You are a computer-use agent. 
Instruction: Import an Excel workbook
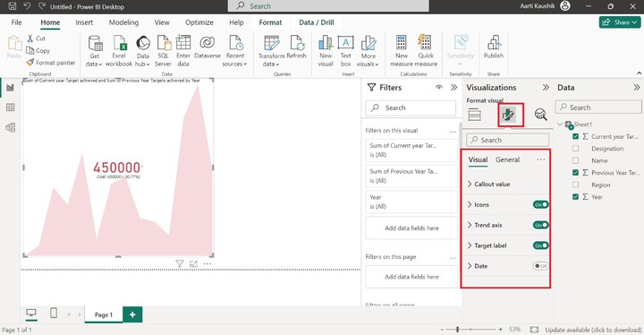(119, 51)
